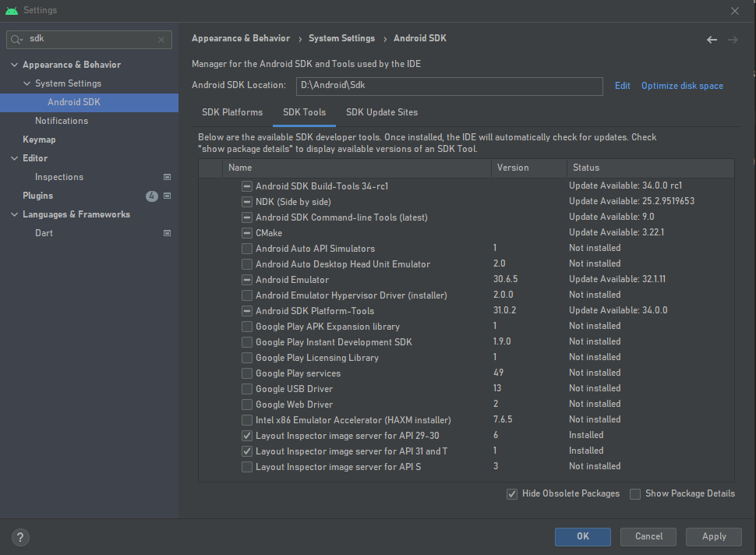Open Inspections settings page
This screenshot has height=555, width=756.
(59, 177)
